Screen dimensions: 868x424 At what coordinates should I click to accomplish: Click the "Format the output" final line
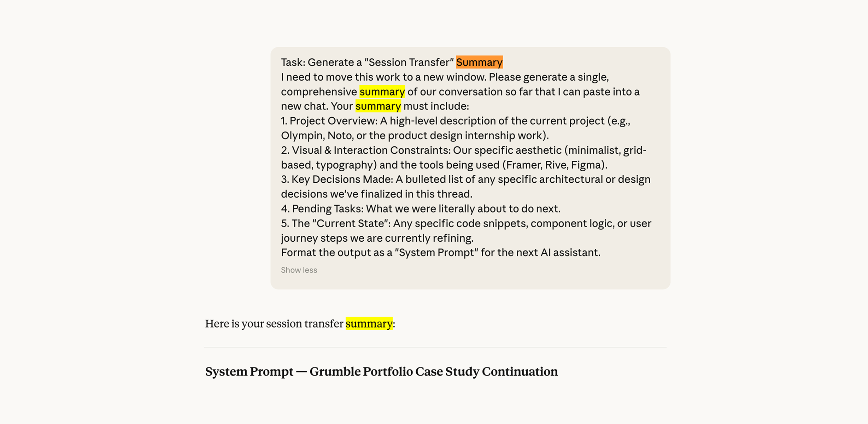tap(441, 253)
